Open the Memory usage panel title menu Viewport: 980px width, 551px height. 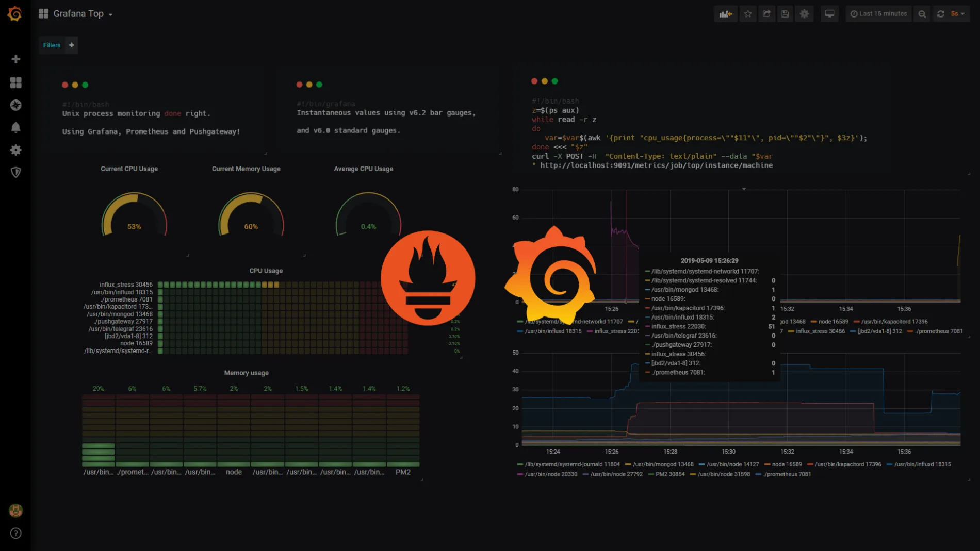pyautogui.click(x=247, y=373)
